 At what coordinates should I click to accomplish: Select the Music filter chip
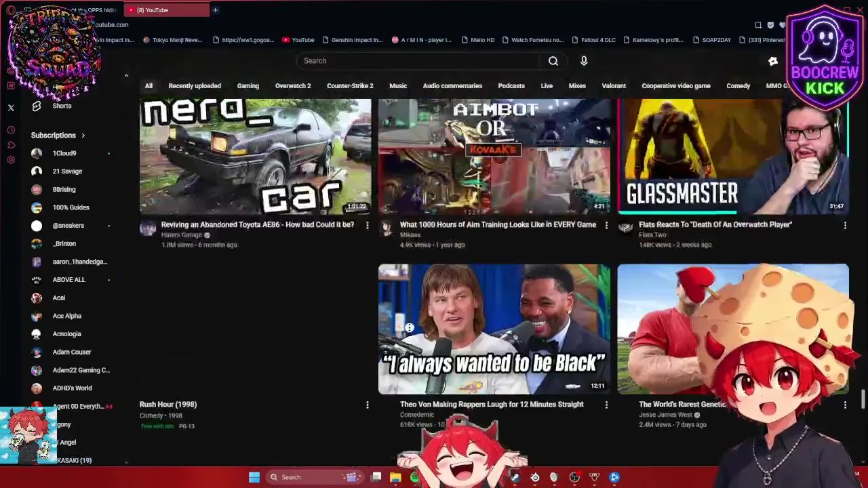click(398, 86)
